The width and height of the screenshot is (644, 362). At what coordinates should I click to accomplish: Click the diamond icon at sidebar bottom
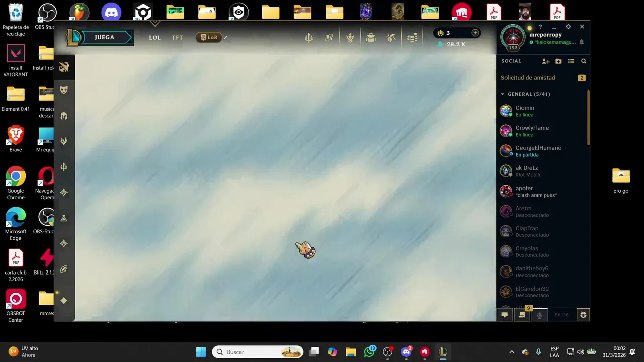(x=64, y=301)
